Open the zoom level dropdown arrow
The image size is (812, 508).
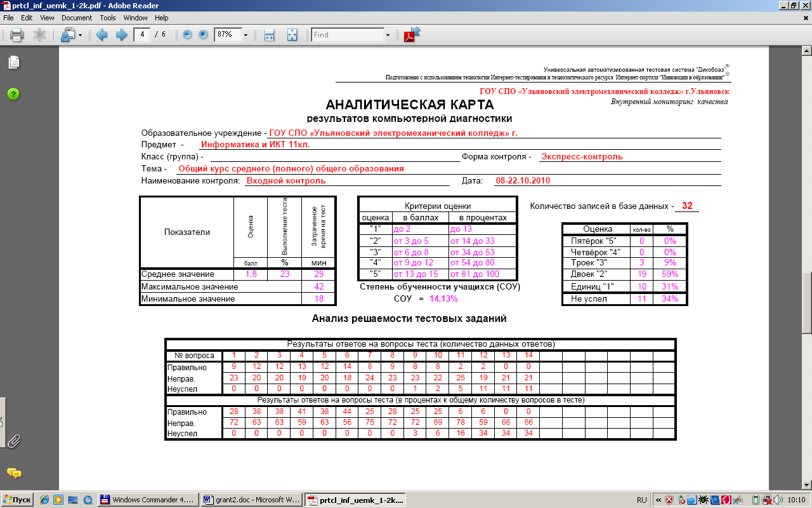click(246, 35)
